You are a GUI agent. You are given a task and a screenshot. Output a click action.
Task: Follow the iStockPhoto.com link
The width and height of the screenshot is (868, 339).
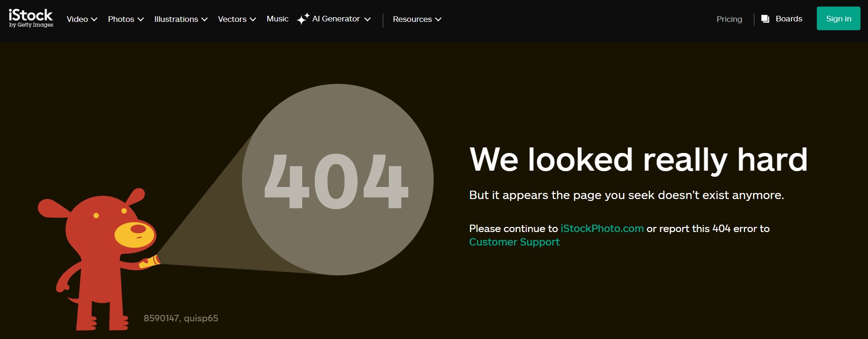coord(602,228)
